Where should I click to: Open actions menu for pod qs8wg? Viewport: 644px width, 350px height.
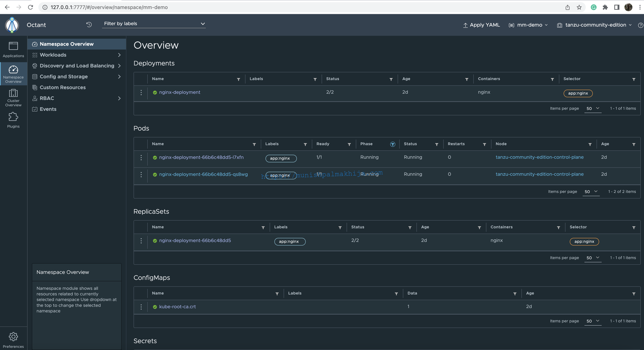(x=141, y=174)
